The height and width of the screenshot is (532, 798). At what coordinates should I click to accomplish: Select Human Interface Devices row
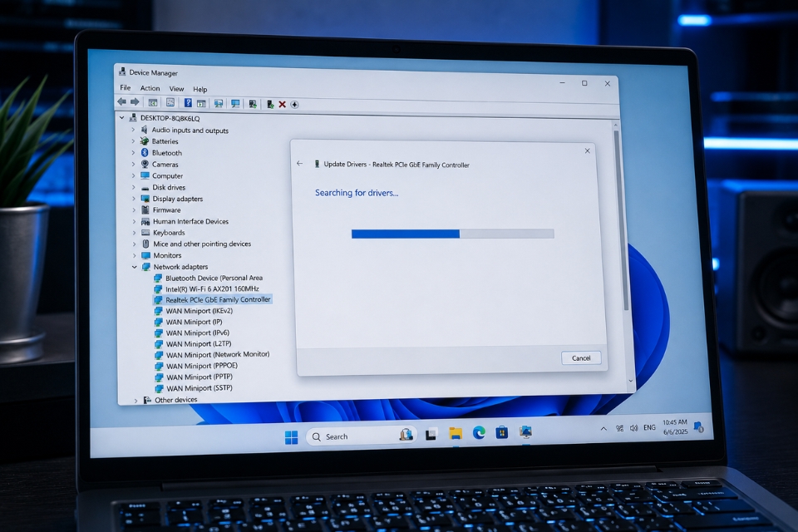coord(185,221)
